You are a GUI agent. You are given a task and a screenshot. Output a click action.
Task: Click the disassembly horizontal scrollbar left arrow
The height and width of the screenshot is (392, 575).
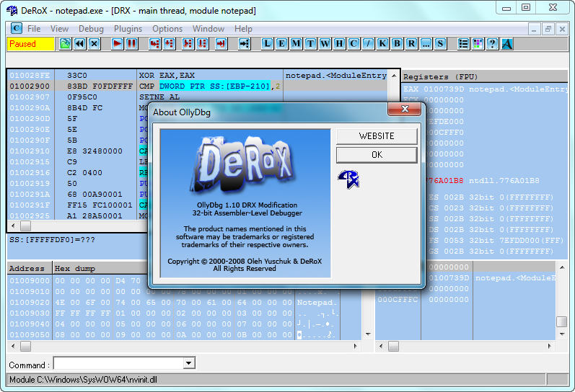[13, 226]
